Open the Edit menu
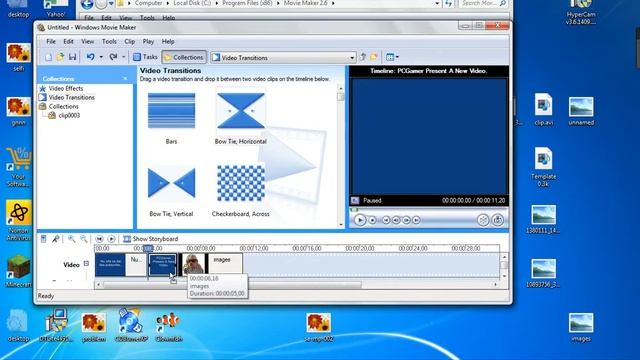Viewport: 640px width, 360px height. pos(68,42)
